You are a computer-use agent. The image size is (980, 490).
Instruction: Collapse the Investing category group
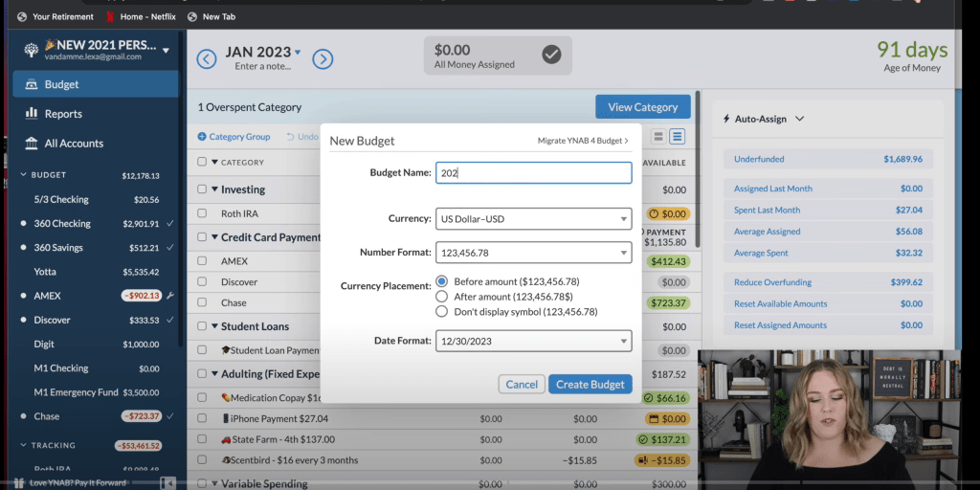coord(214,189)
